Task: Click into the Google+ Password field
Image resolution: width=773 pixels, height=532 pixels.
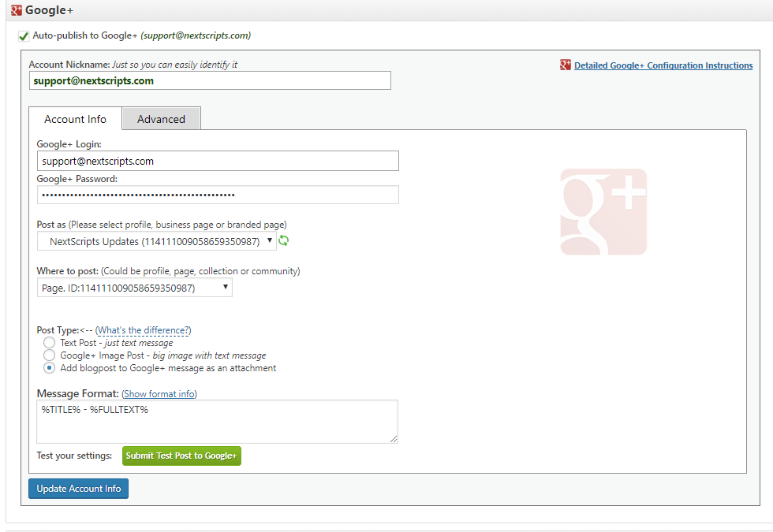Action: [x=218, y=195]
